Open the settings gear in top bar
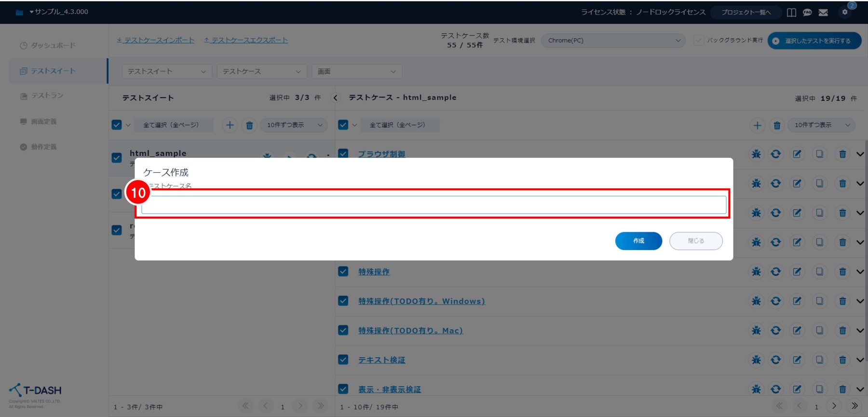Image resolution: width=868 pixels, height=417 pixels. 845,12
